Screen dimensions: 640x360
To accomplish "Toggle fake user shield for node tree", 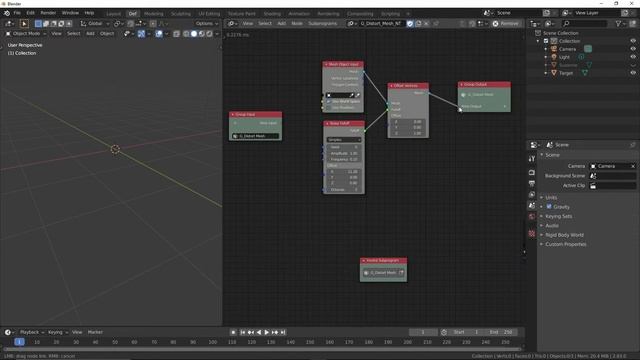I will pos(410,24).
